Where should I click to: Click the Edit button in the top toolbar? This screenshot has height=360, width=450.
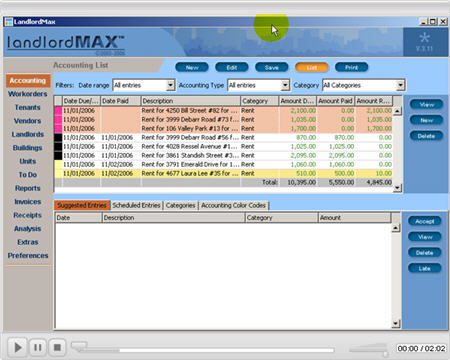click(232, 67)
